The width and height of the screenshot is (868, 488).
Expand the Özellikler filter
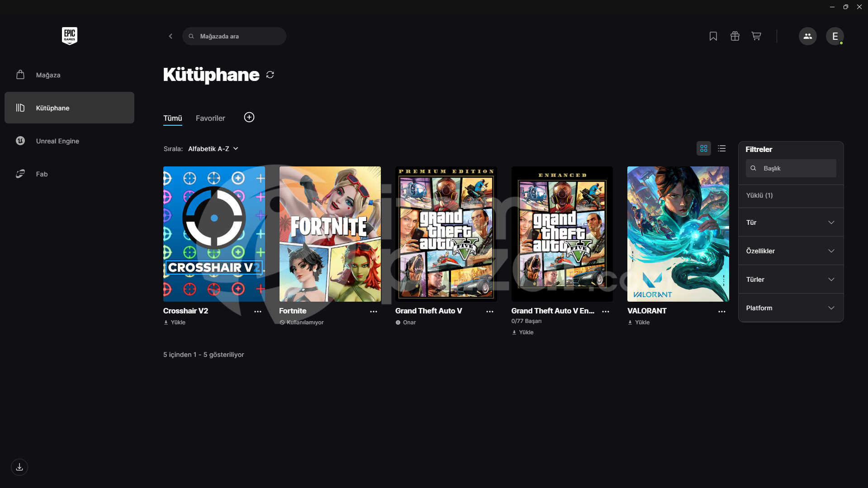(791, 251)
